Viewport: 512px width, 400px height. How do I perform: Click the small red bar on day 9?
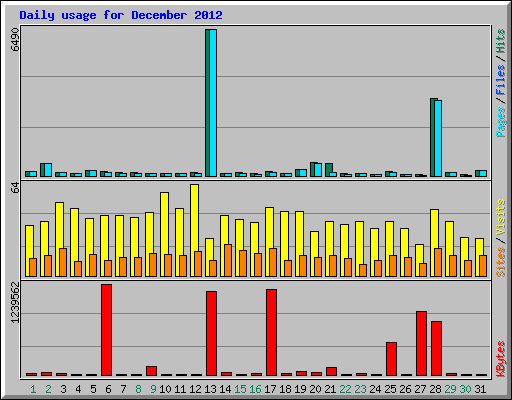(x=151, y=371)
